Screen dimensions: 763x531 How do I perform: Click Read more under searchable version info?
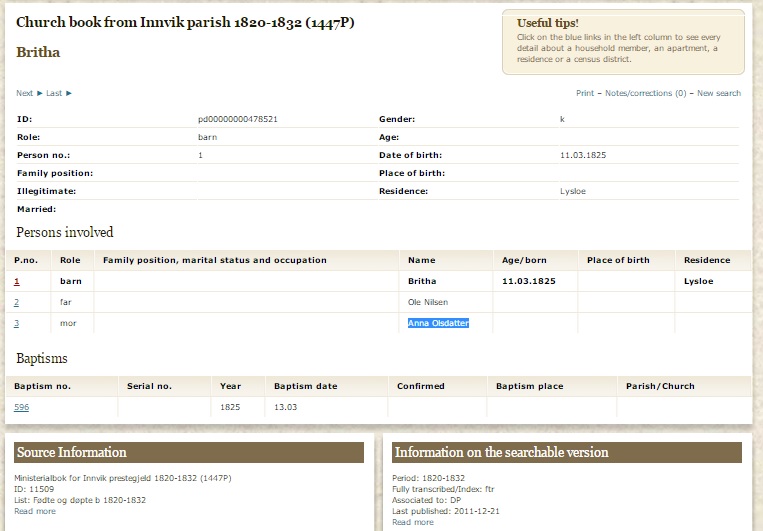pyautogui.click(x=413, y=522)
